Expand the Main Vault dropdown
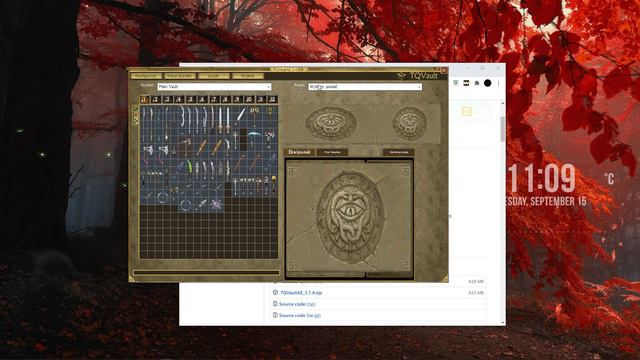The image size is (640, 360). click(x=214, y=87)
